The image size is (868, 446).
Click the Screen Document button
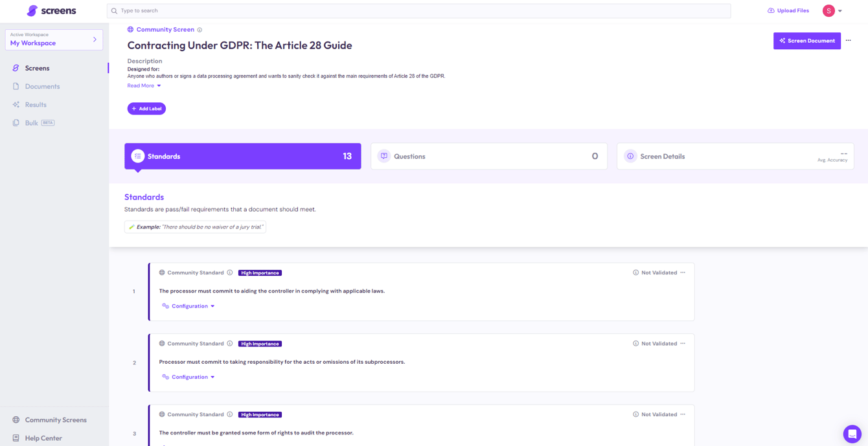click(x=807, y=41)
